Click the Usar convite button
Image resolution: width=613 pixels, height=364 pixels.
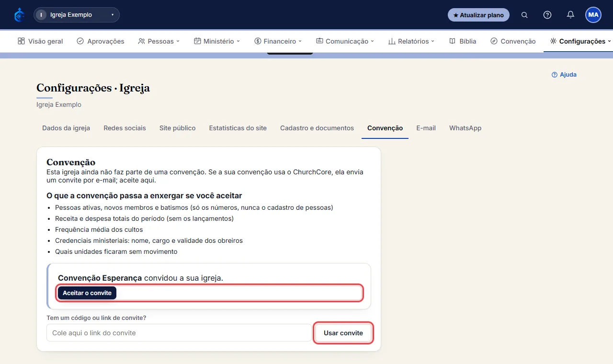tap(343, 333)
